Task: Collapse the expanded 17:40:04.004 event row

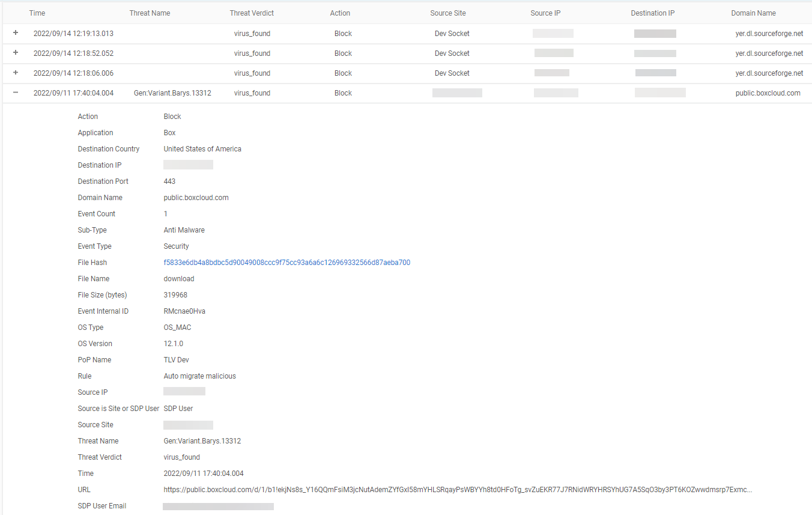Action: [16, 93]
